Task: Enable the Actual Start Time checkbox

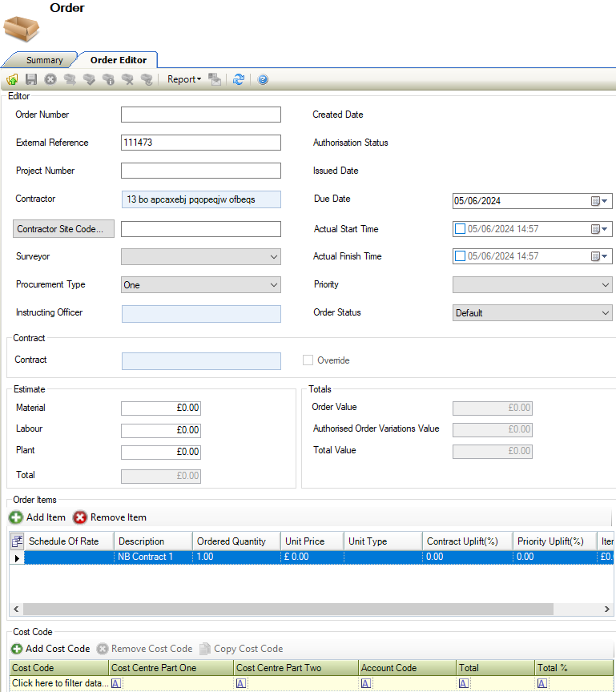Action: click(x=460, y=229)
